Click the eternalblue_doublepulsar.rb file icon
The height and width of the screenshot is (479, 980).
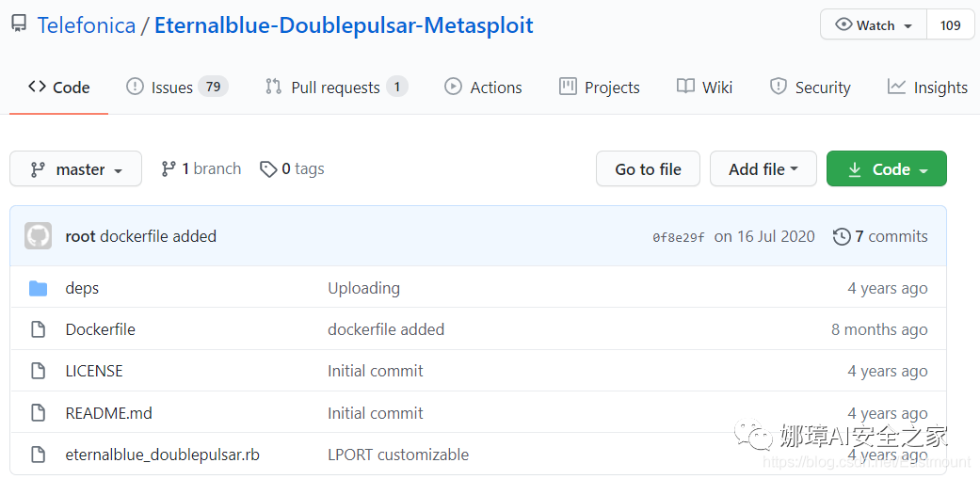(x=38, y=455)
